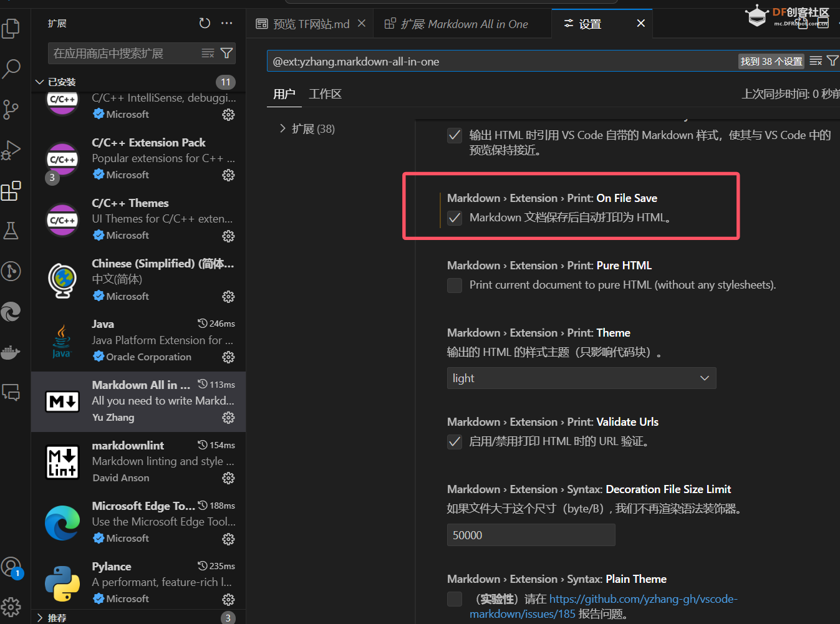
Task: Select the Pylance extension entry
Action: click(x=138, y=583)
